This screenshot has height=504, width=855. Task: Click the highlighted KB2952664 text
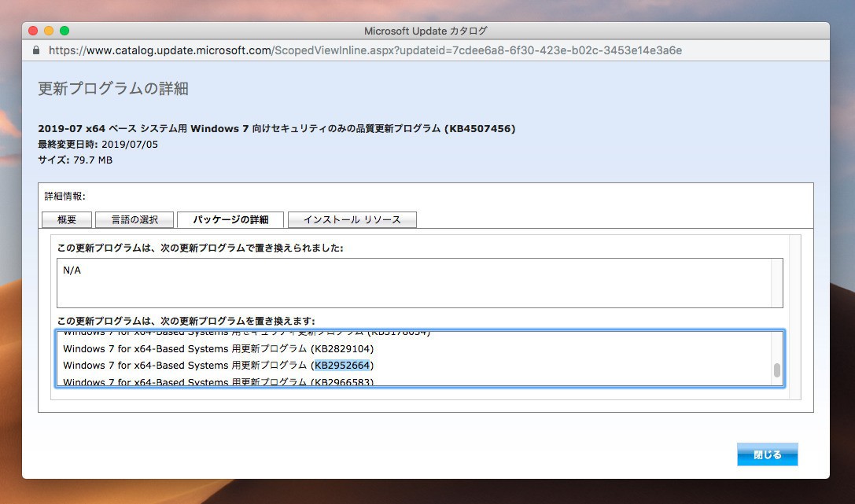click(342, 365)
